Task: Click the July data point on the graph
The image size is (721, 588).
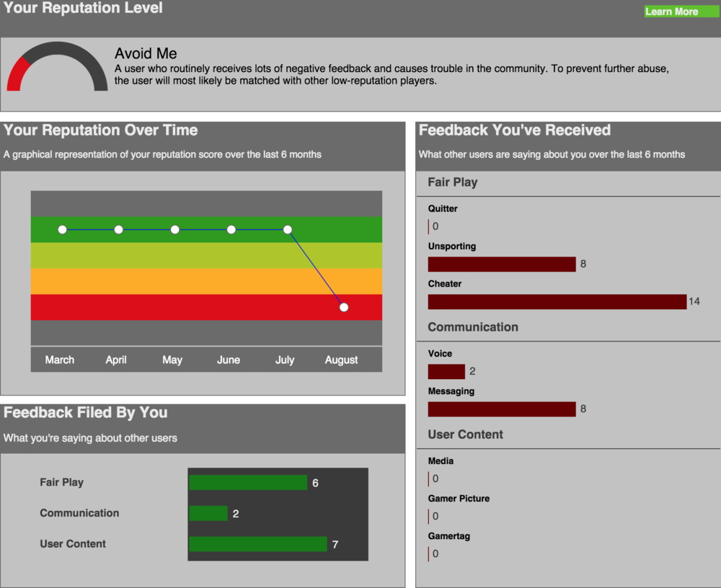Action: [x=288, y=230]
